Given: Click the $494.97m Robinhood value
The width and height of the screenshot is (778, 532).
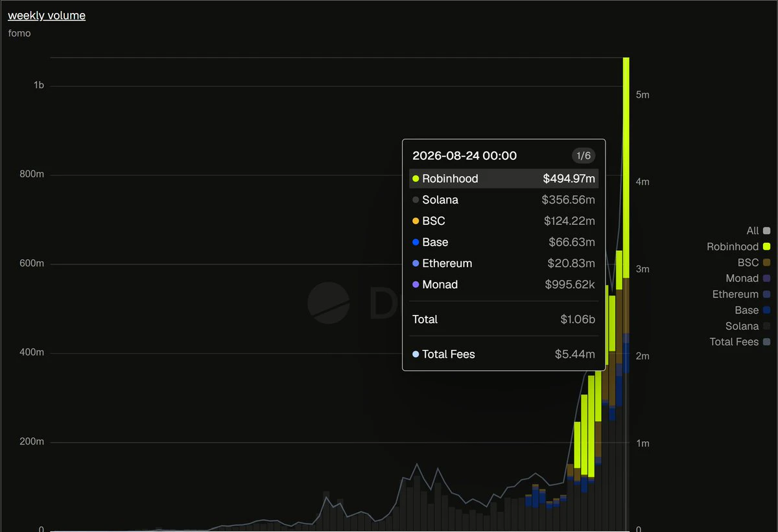Looking at the screenshot, I should (x=569, y=178).
